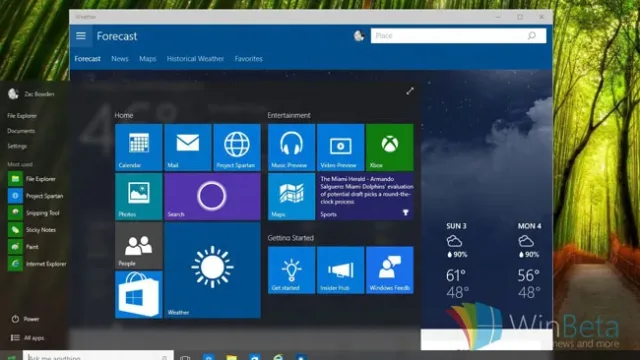Open the Store shopping bag tile

pos(139,294)
